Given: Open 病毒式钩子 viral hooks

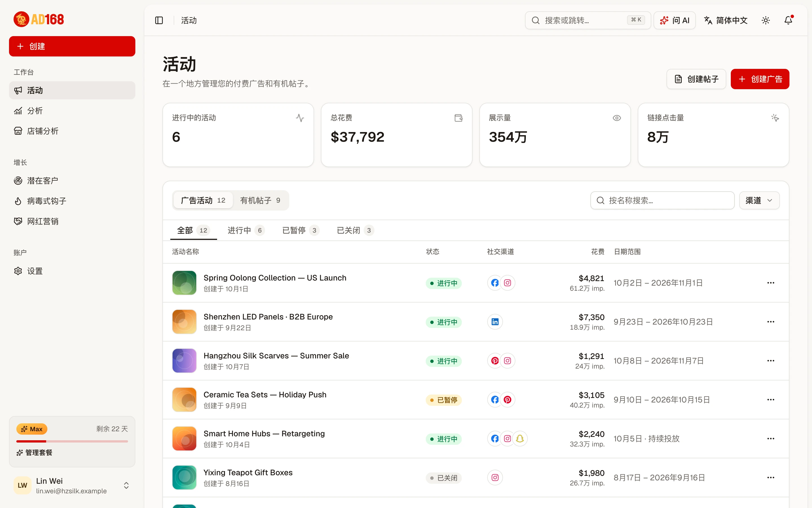Looking at the screenshot, I should (x=72, y=201).
